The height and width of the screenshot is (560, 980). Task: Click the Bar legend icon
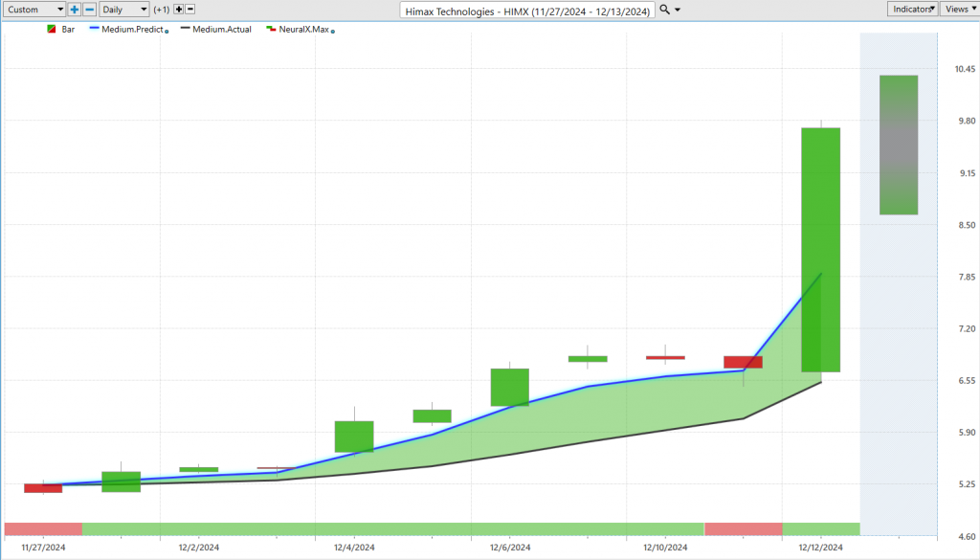tap(52, 30)
